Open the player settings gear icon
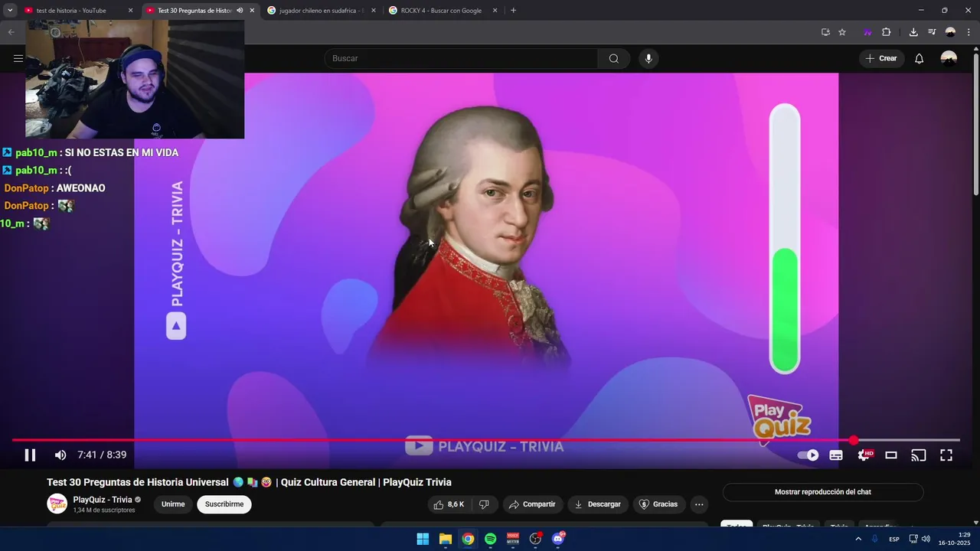Image resolution: width=980 pixels, height=551 pixels. point(864,455)
